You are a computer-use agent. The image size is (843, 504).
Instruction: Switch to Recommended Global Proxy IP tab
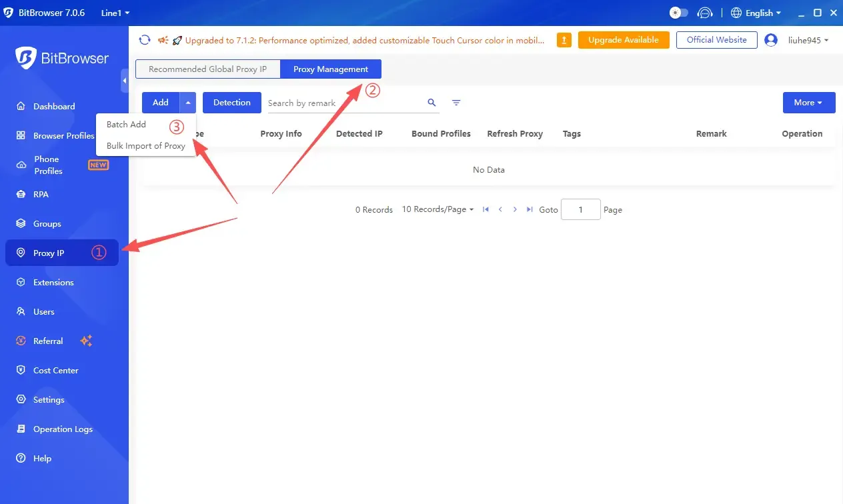[x=207, y=69]
